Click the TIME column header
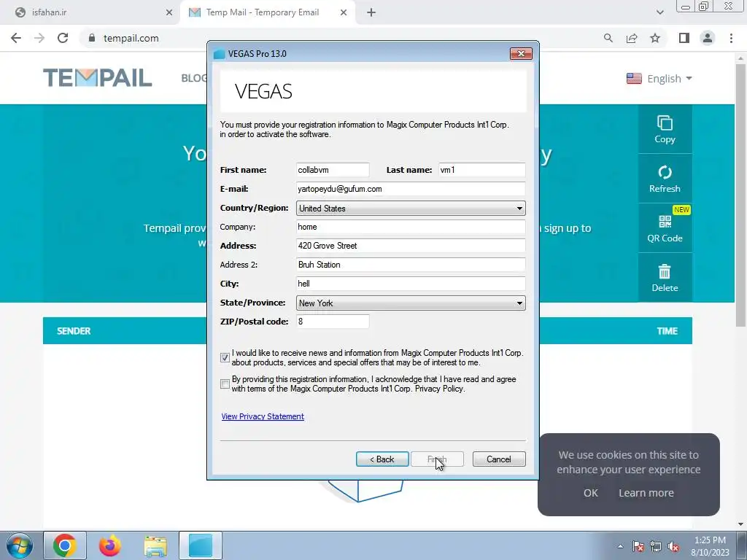This screenshot has width=747, height=560. pos(667,331)
